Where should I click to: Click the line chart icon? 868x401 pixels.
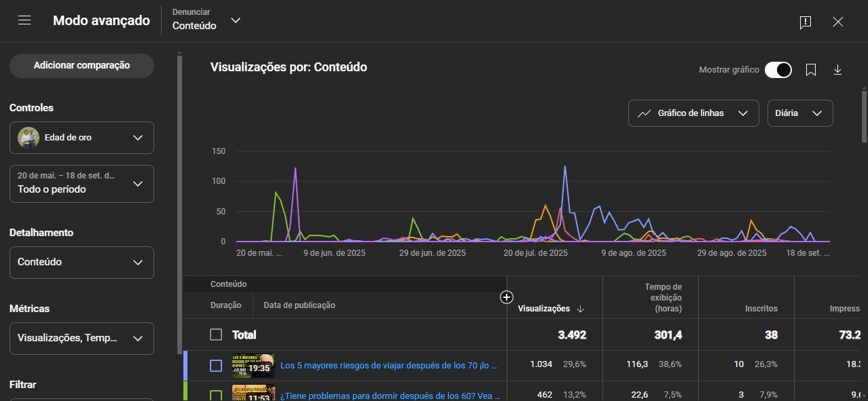point(645,113)
